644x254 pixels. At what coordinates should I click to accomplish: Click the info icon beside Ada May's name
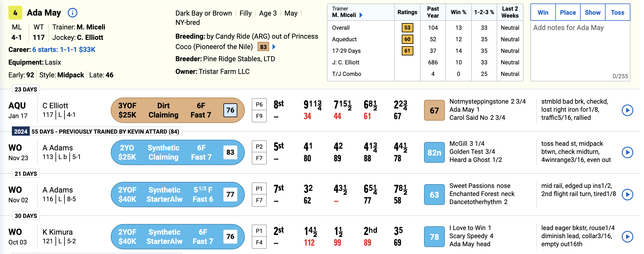(73, 12)
